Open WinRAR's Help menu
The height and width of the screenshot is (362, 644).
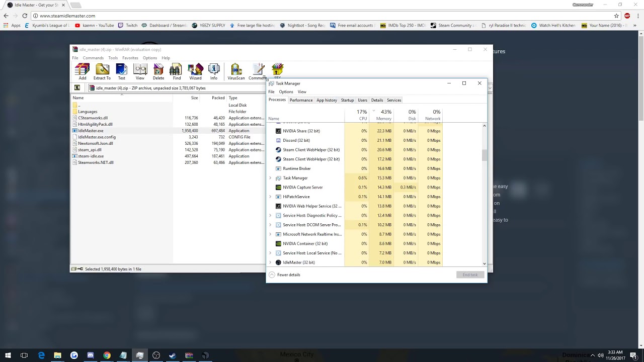(166, 58)
